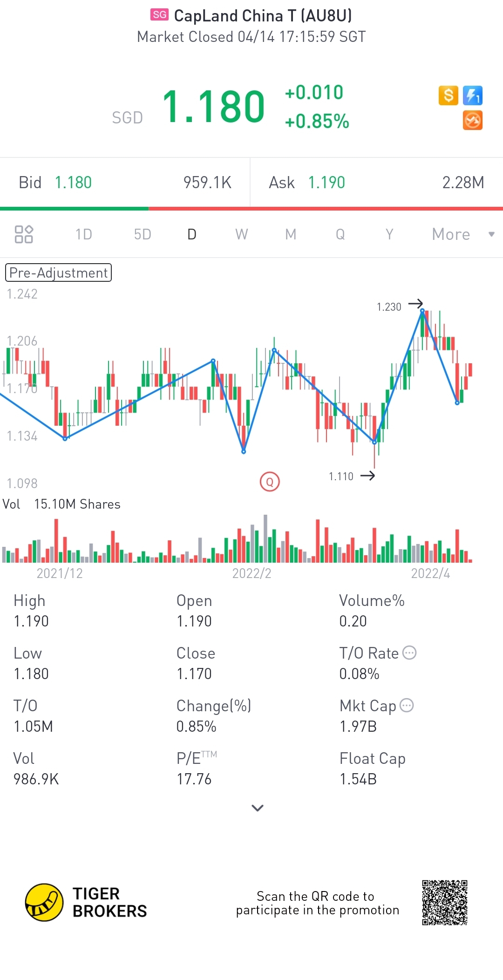Open the chart layout grid icon
The width and height of the screenshot is (503, 980).
24,234
